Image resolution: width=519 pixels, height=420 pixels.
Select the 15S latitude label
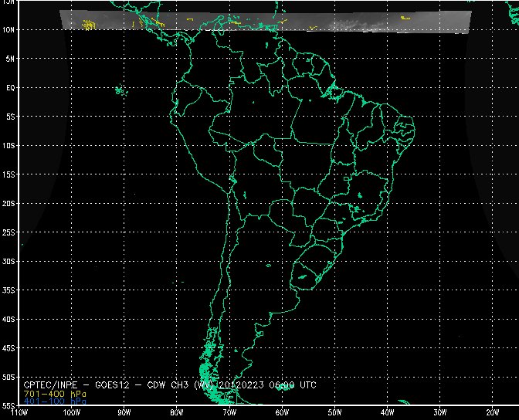pos(8,174)
